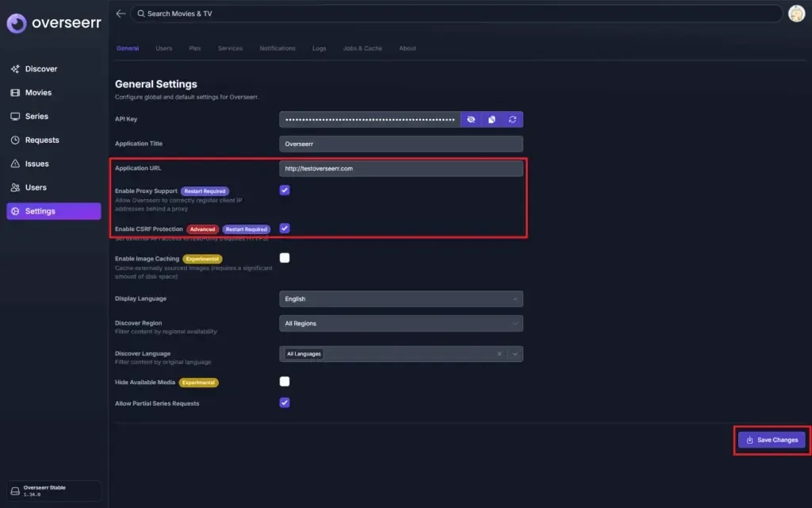The height and width of the screenshot is (508, 812).
Task: Enable Image Caching checkbox
Action: click(285, 258)
